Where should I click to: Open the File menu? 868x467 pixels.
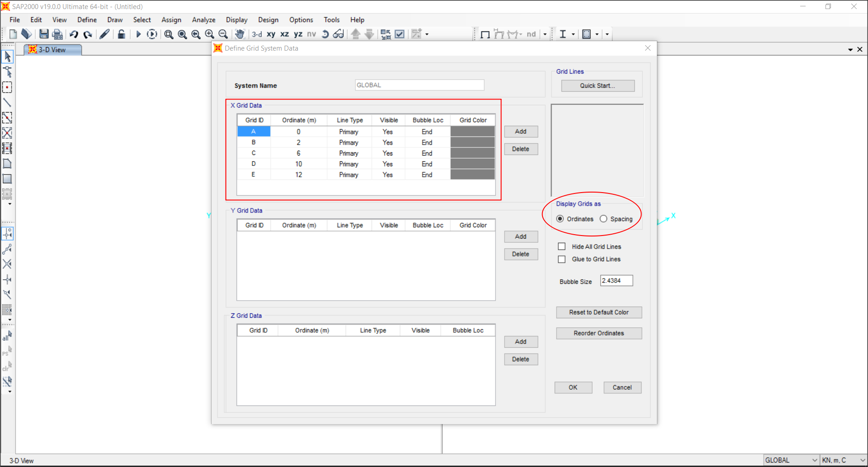(15, 20)
